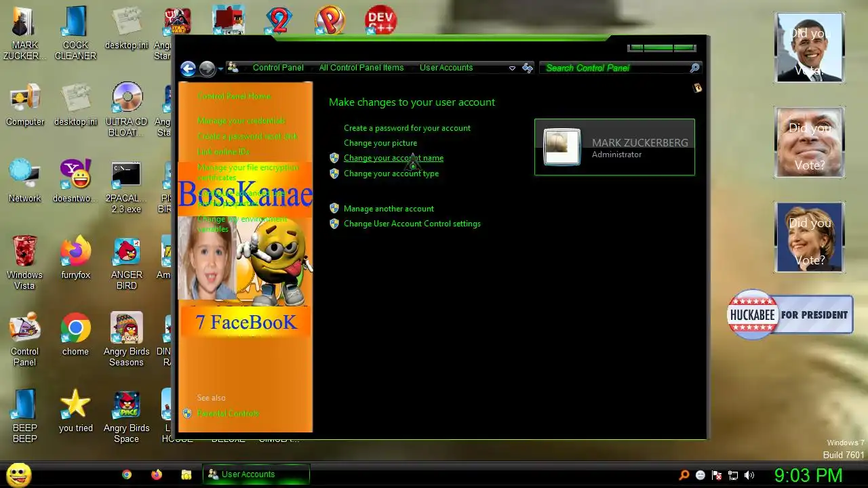Click Create a password for your account
The image size is (868, 488).
[407, 128]
